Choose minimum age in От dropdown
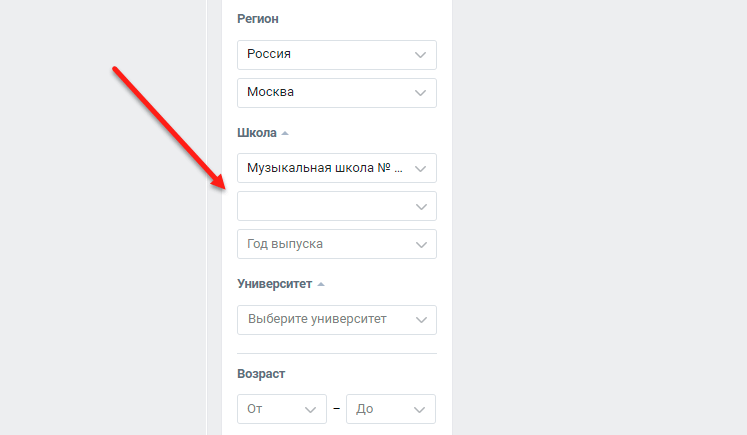 (282, 409)
